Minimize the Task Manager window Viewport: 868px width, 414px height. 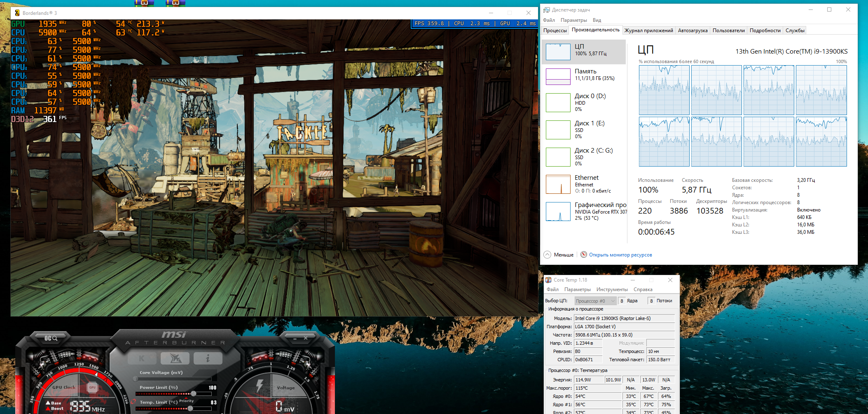pos(810,9)
